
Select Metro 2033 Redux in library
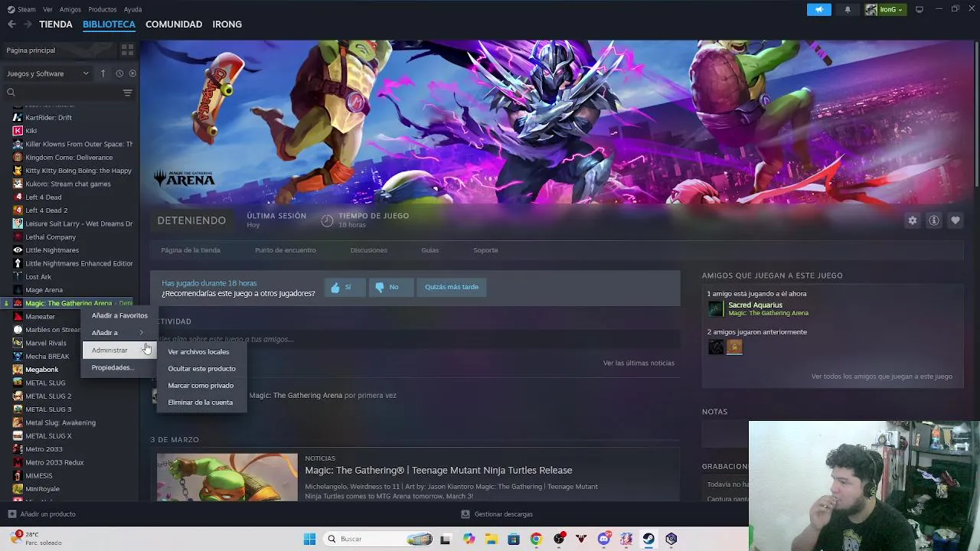[x=54, y=462]
